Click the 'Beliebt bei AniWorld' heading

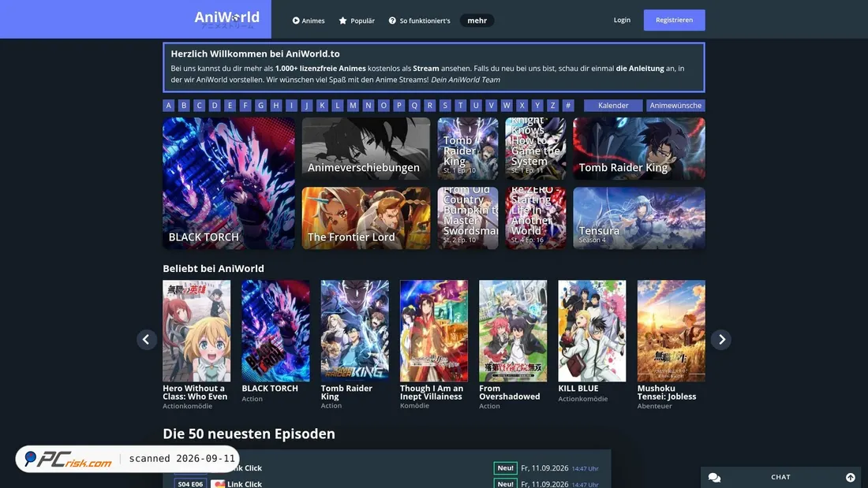[x=213, y=268]
